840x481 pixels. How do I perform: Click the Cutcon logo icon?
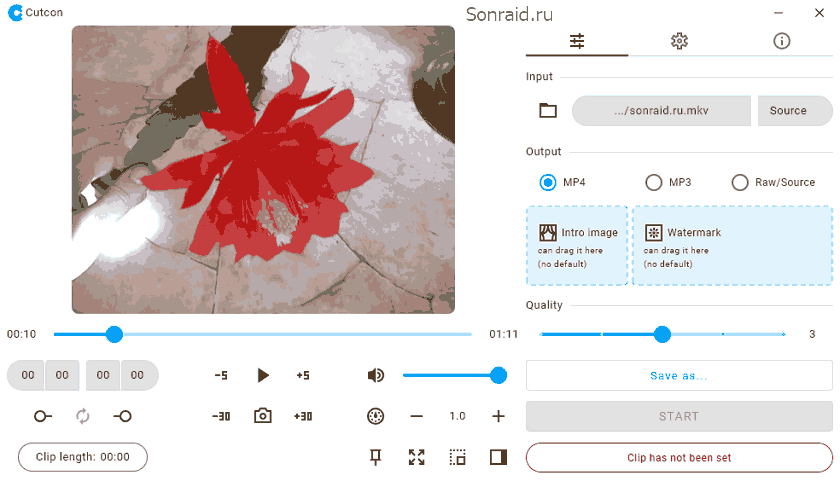16,12
